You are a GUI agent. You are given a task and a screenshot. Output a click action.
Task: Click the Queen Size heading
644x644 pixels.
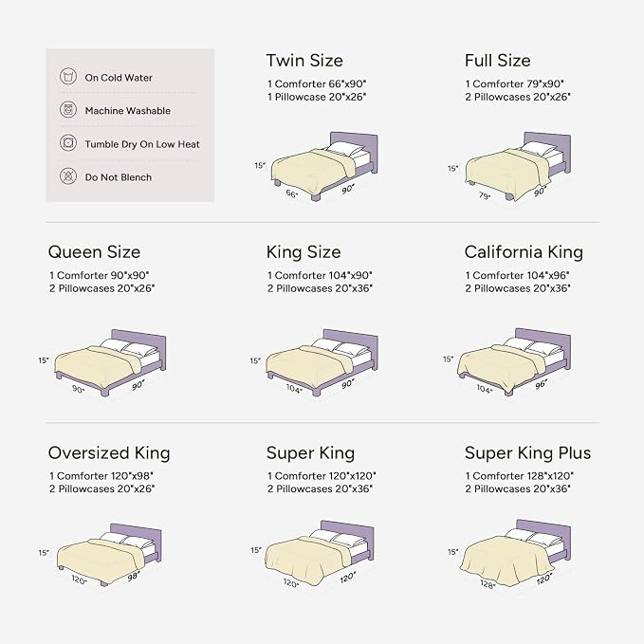click(94, 251)
